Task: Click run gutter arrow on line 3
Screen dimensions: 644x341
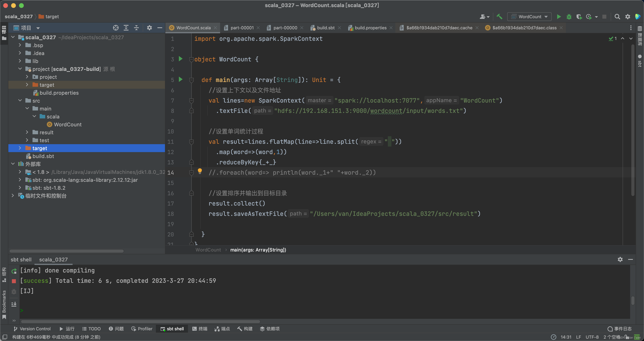Action: click(x=180, y=59)
